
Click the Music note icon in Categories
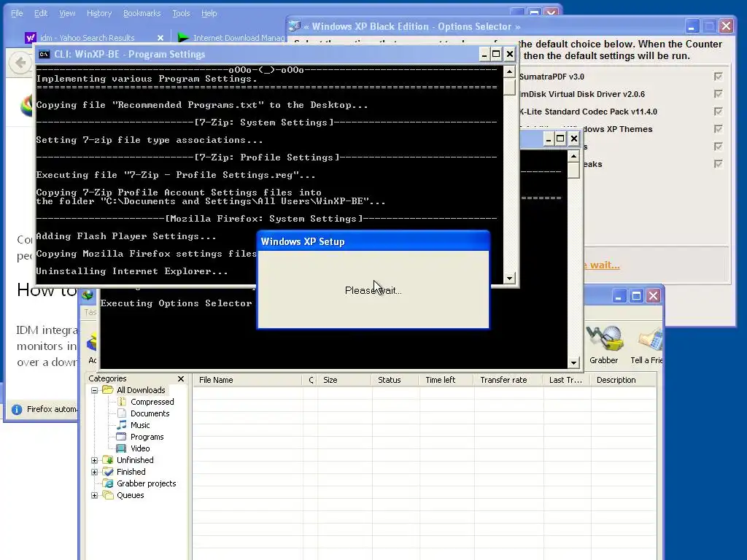(x=122, y=425)
